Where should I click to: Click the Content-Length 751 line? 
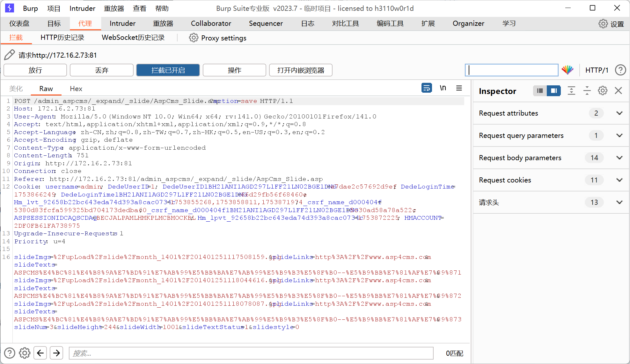pyautogui.click(x=51, y=155)
